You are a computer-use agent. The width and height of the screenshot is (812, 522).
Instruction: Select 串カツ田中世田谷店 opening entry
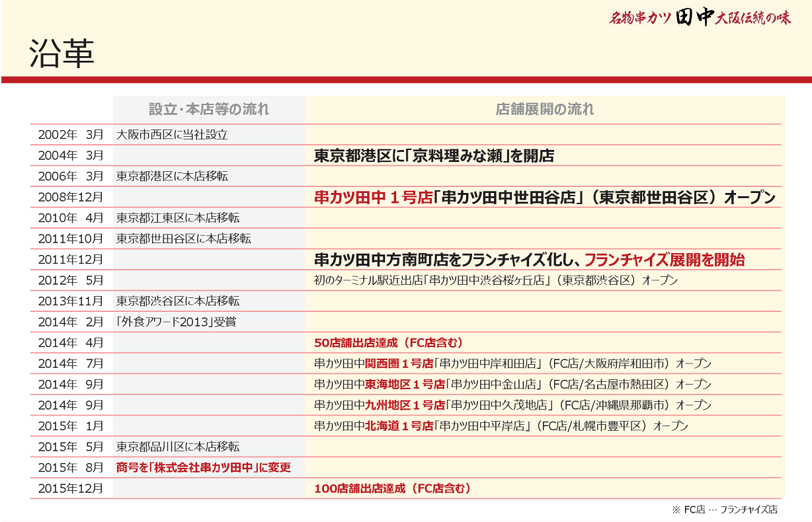[544, 198]
